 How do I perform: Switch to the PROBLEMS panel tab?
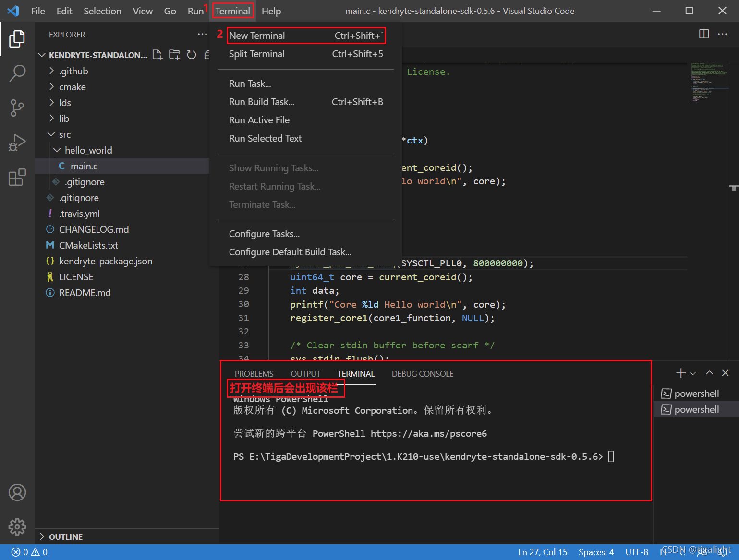254,374
